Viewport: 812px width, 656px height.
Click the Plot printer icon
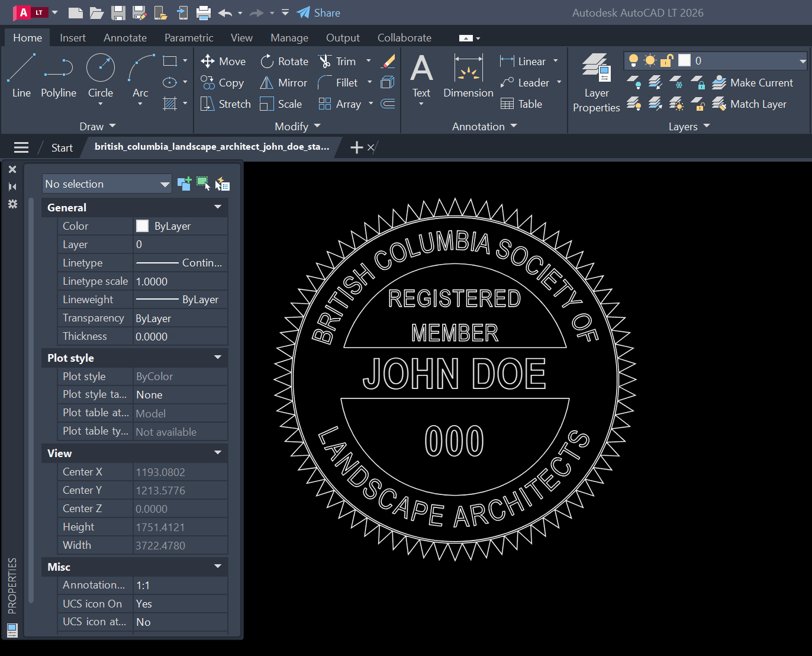(x=204, y=12)
